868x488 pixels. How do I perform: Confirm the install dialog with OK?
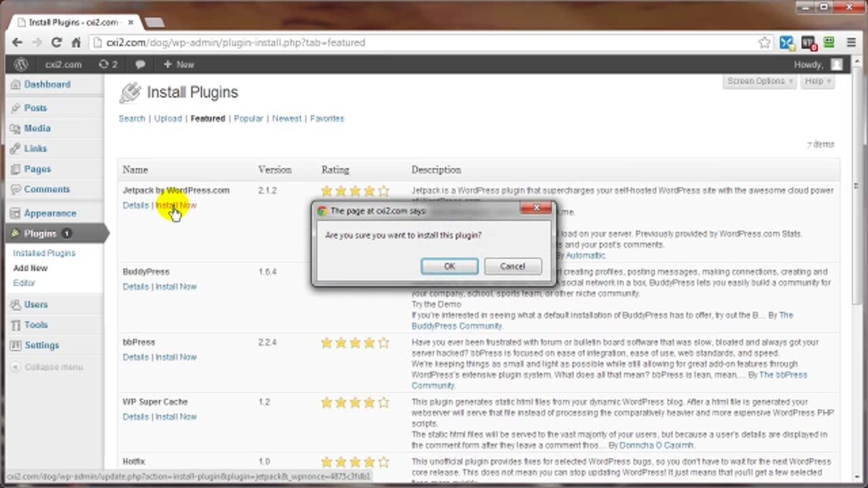pos(450,266)
